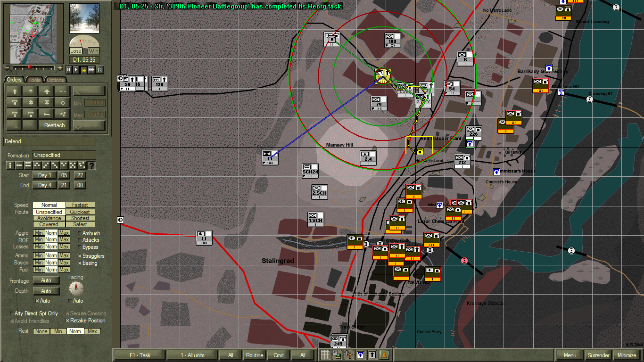The width and height of the screenshot is (644, 362).
Task: Open the Start Day 1 selector
Action: click(45, 175)
